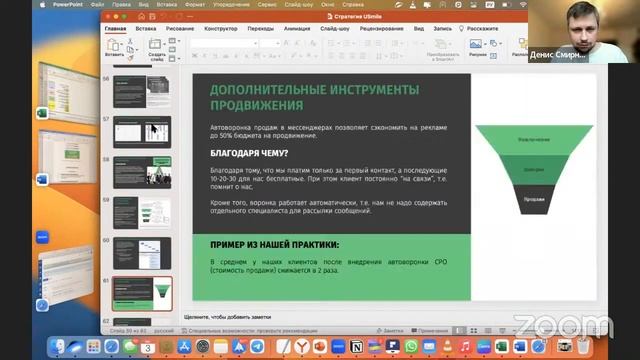Switch to the Рецензирование ribbon tab
This screenshot has width=640, height=360.
pyautogui.click(x=382, y=29)
